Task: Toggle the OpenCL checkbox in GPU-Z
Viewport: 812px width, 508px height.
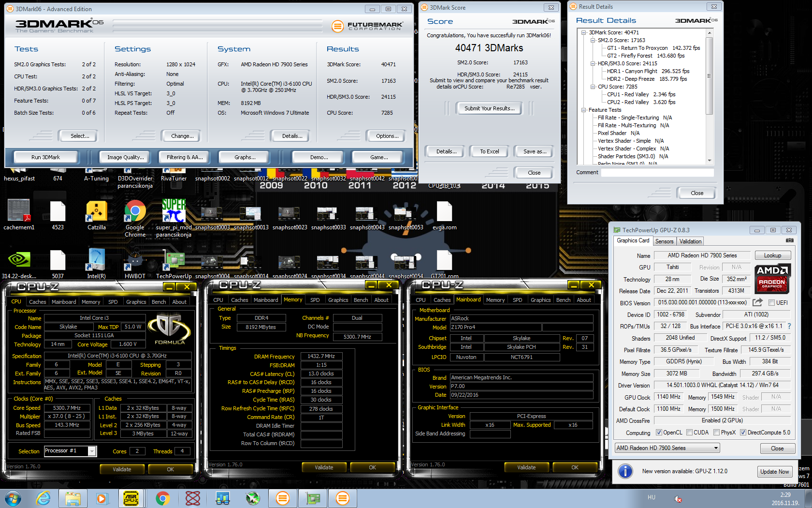Action: (x=658, y=433)
